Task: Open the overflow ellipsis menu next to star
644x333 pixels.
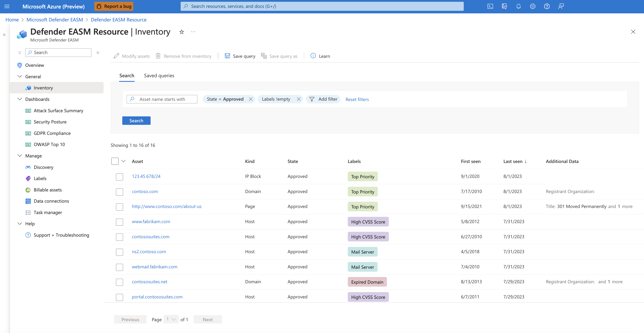Action: [x=193, y=32]
